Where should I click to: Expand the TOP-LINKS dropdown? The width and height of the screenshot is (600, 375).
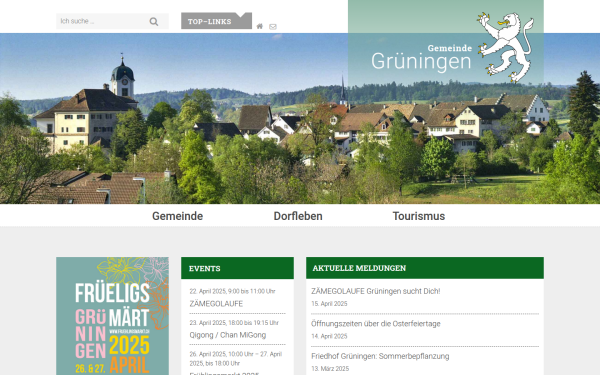tap(216, 21)
